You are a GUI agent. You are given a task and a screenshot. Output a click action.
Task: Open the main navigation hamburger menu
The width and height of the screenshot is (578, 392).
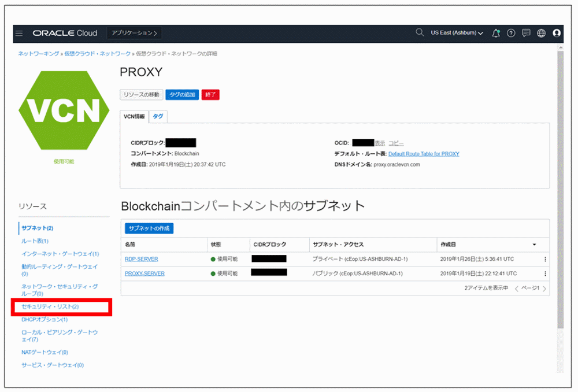[19, 34]
